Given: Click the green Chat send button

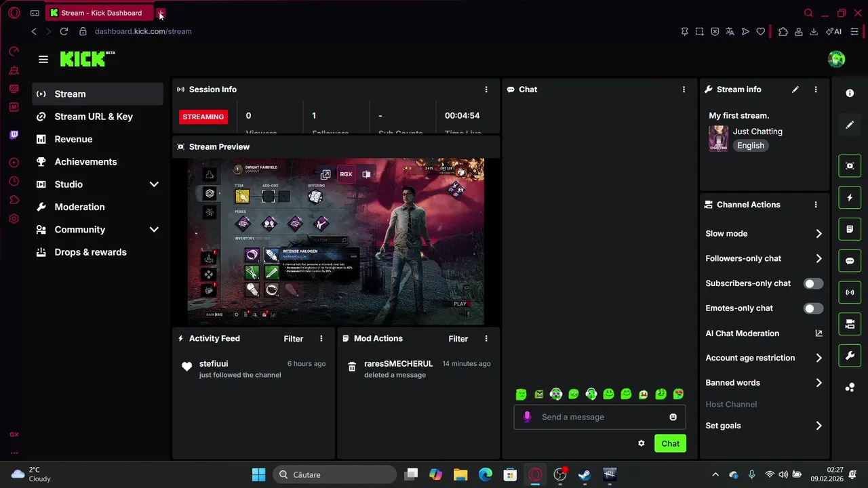Looking at the screenshot, I should pos(670,443).
